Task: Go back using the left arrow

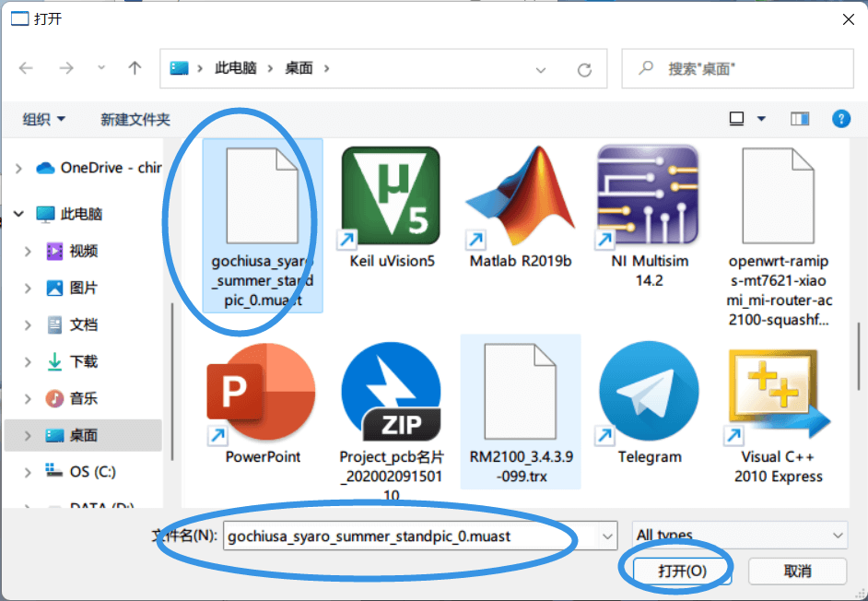Action: tap(26, 68)
